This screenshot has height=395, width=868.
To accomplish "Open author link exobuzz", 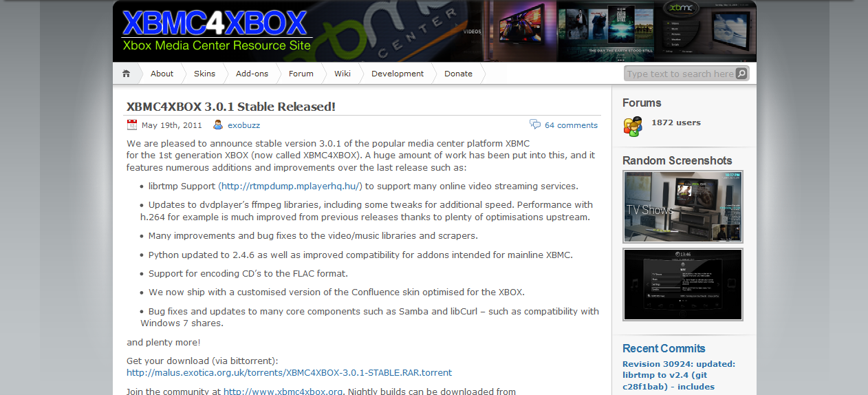I will pos(243,125).
